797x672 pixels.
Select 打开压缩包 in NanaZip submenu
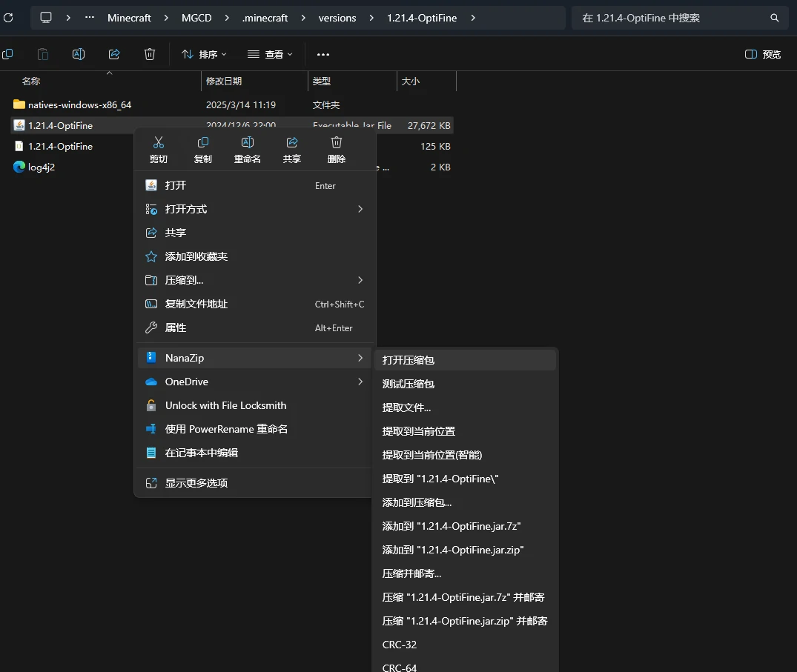pyautogui.click(x=409, y=360)
